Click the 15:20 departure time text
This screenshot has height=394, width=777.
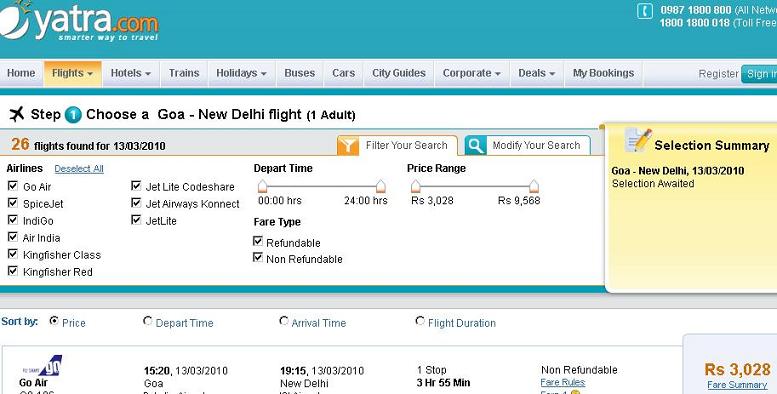pos(158,371)
